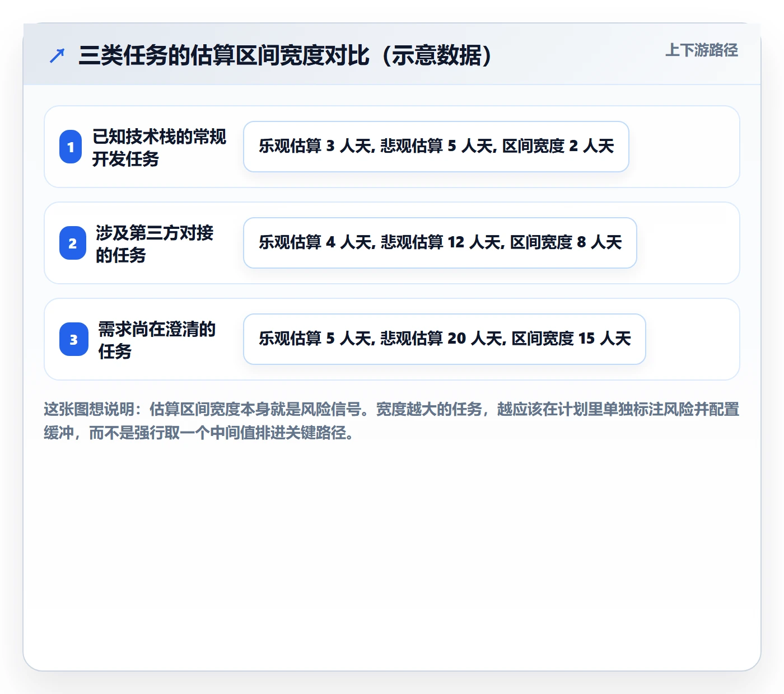Click the box reading 区间宽度 2 人天
Screen dimensions: 784x694
pyautogui.click(x=436, y=147)
